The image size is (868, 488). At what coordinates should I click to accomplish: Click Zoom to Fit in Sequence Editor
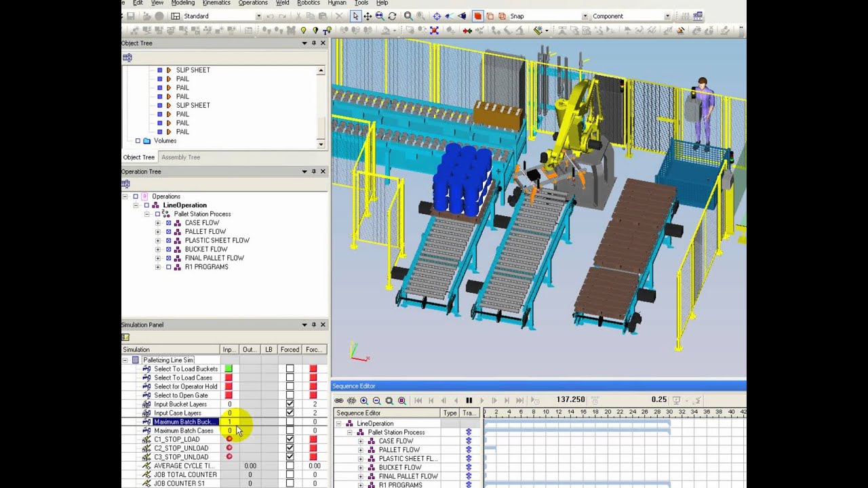[389, 401]
